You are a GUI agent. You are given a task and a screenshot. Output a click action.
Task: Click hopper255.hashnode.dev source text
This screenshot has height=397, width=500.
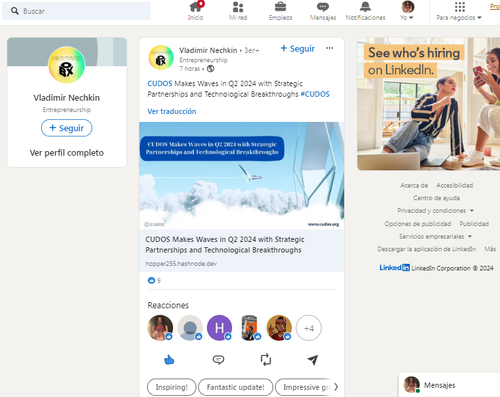click(181, 264)
